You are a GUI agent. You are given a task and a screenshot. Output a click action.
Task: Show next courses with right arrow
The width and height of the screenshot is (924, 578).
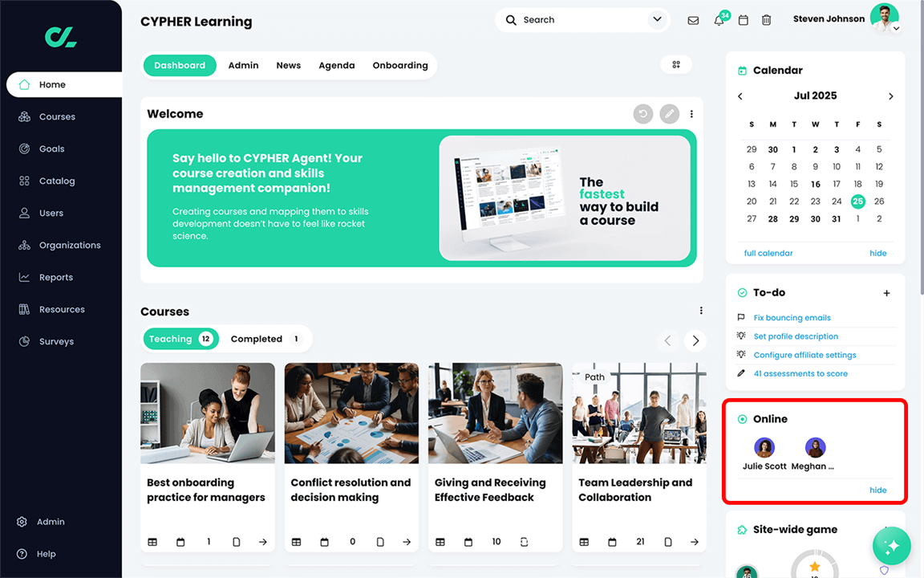click(x=695, y=341)
